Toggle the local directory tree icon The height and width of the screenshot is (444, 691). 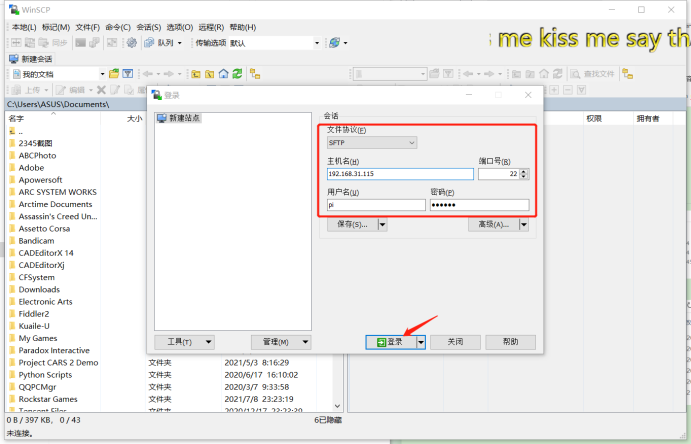(x=255, y=74)
